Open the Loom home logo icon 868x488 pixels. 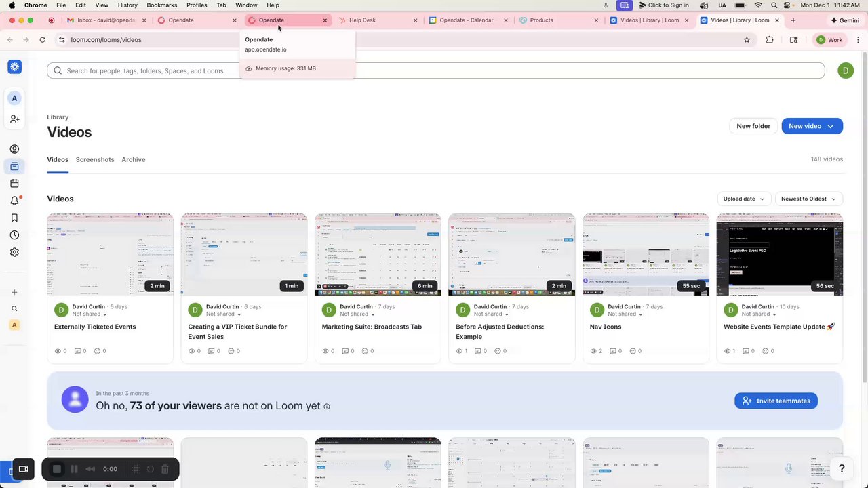pyautogui.click(x=14, y=66)
